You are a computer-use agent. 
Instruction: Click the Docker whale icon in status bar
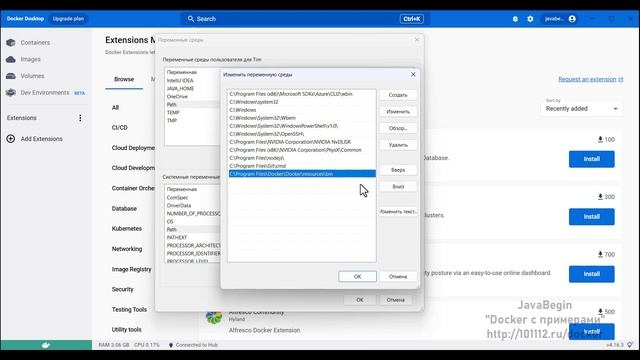click(x=46, y=345)
